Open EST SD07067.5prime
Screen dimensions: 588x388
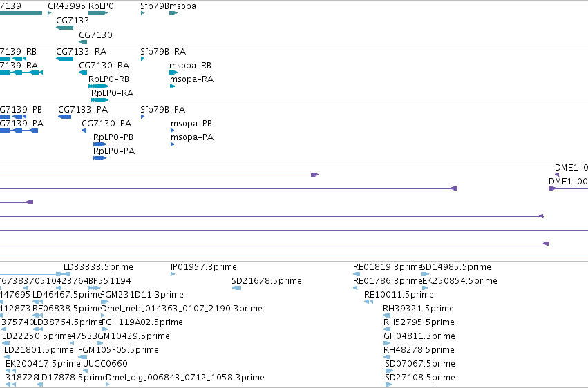[x=420, y=364]
